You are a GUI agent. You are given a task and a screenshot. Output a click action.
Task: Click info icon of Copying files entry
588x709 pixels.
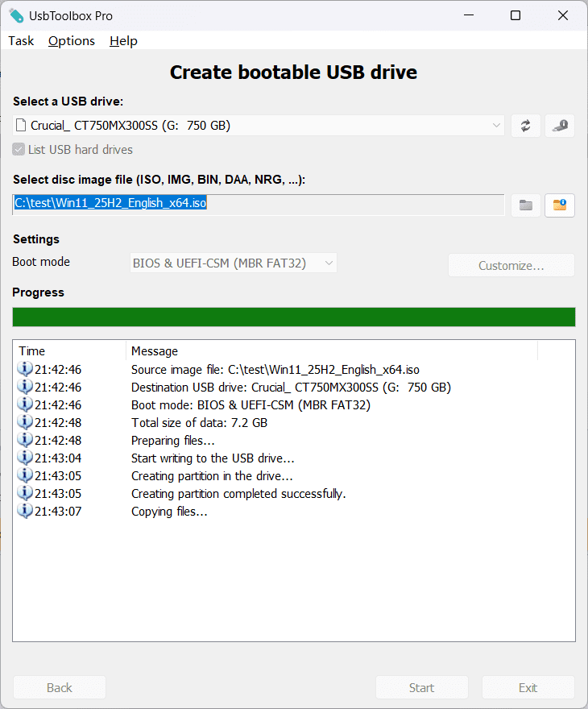click(x=25, y=512)
